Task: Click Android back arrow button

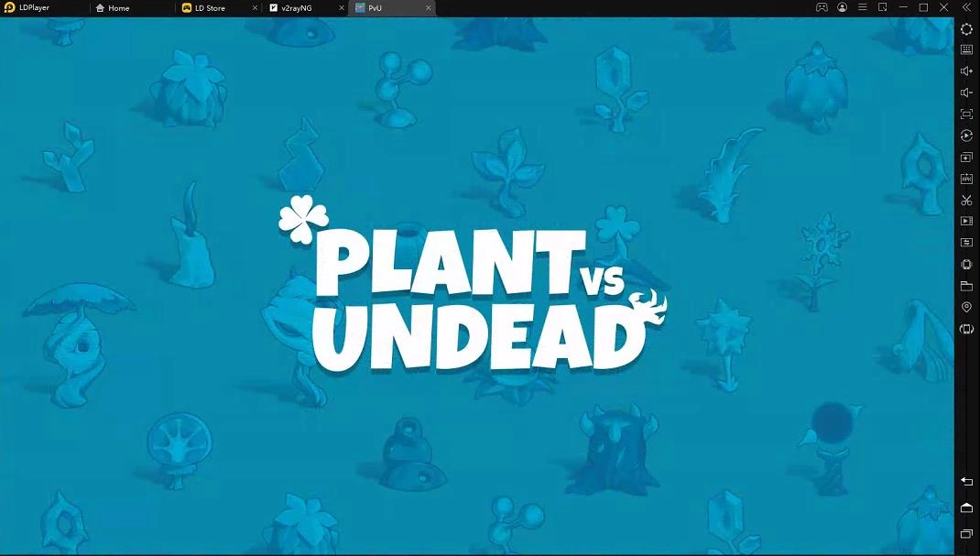Action: coord(966,481)
